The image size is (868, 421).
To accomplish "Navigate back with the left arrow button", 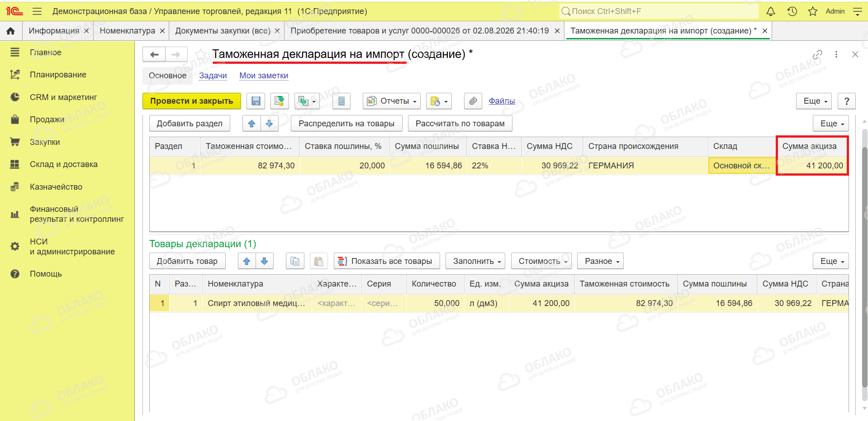I will tap(154, 54).
